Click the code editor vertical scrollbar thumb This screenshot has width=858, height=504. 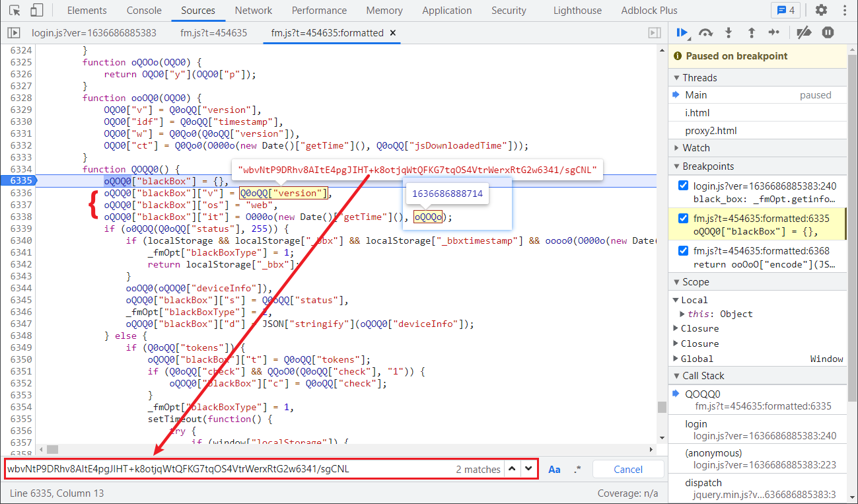[x=662, y=407]
